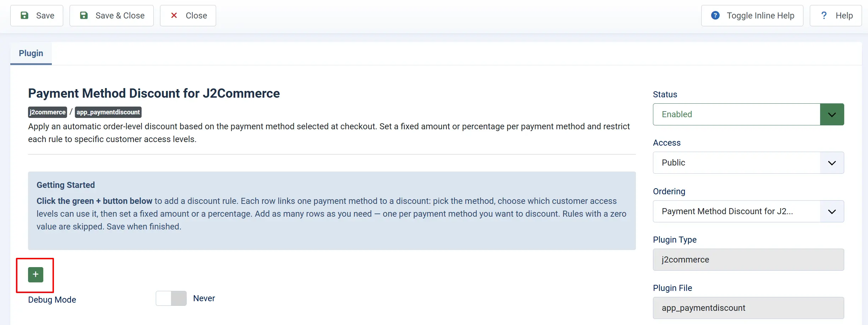Click the Toggle Inline Help button

point(752,16)
